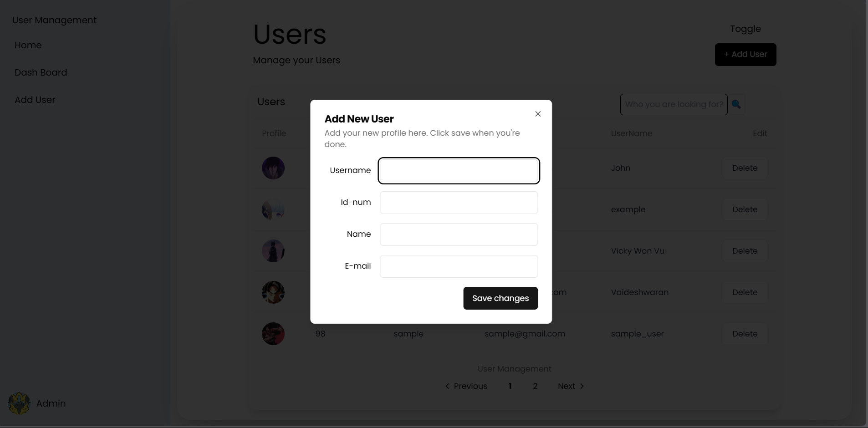Image resolution: width=868 pixels, height=428 pixels.
Task: Save changes for the new user
Action: point(500,298)
